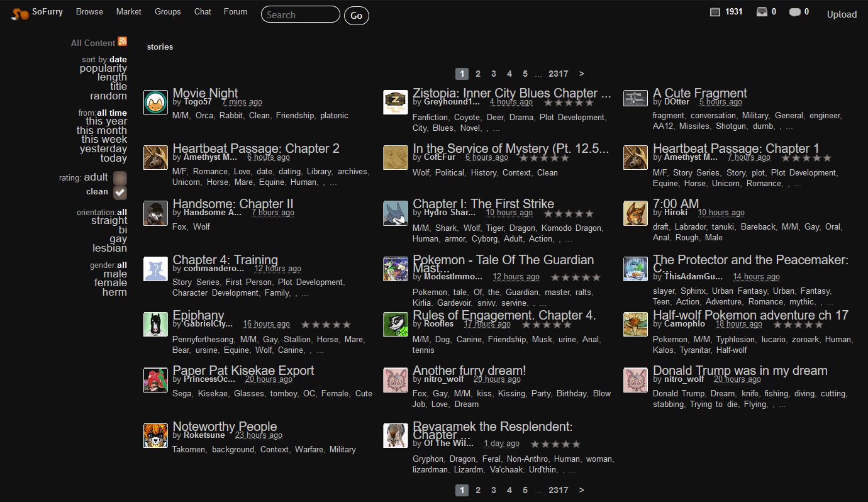Open the All Content RSS feed icon
Screen dimensions: 868x502
[x=124, y=42]
